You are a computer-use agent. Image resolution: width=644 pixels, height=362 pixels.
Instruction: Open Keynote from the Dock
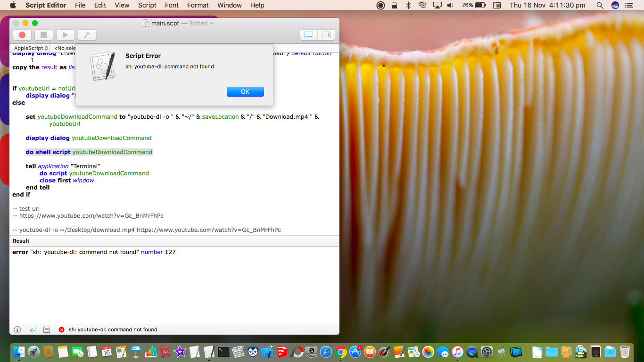point(136,352)
